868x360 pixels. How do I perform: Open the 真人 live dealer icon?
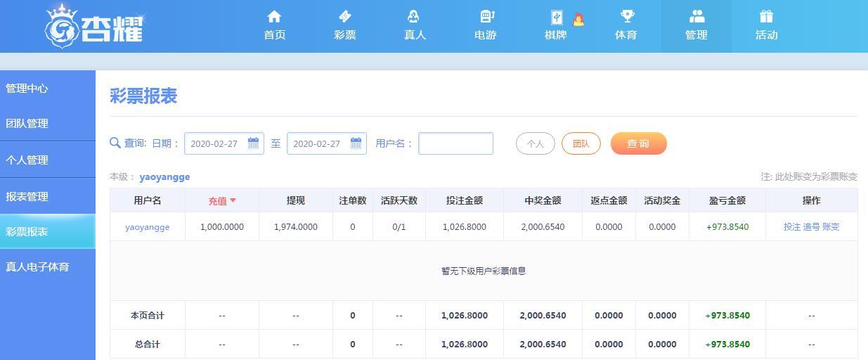pyautogui.click(x=415, y=16)
